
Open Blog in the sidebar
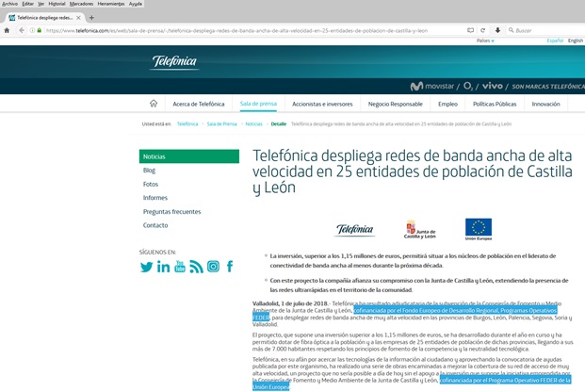pyautogui.click(x=149, y=171)
